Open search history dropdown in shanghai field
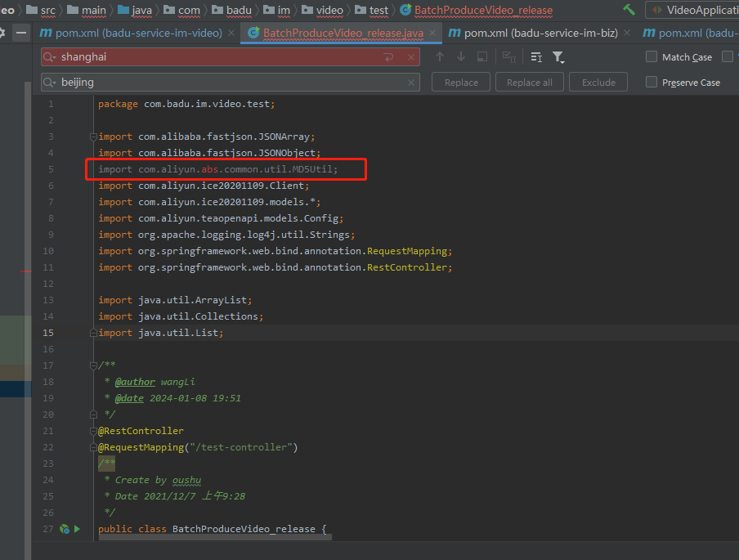The image size is (739, 560). pyautogui.click(x=51, y=57)
